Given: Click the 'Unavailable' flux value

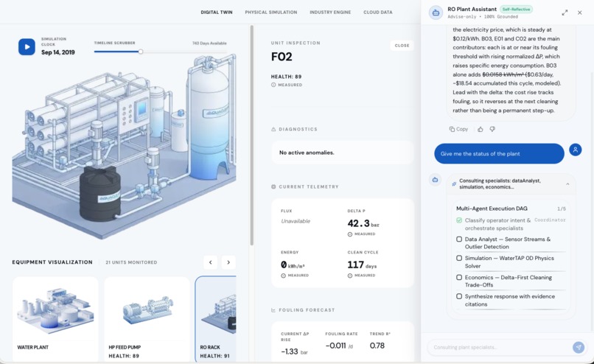Looking at the screenshot, I should 296,221.
